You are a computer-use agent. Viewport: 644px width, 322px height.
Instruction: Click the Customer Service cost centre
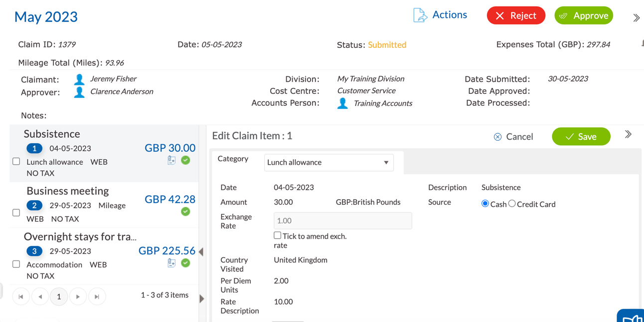click(366, 91)
